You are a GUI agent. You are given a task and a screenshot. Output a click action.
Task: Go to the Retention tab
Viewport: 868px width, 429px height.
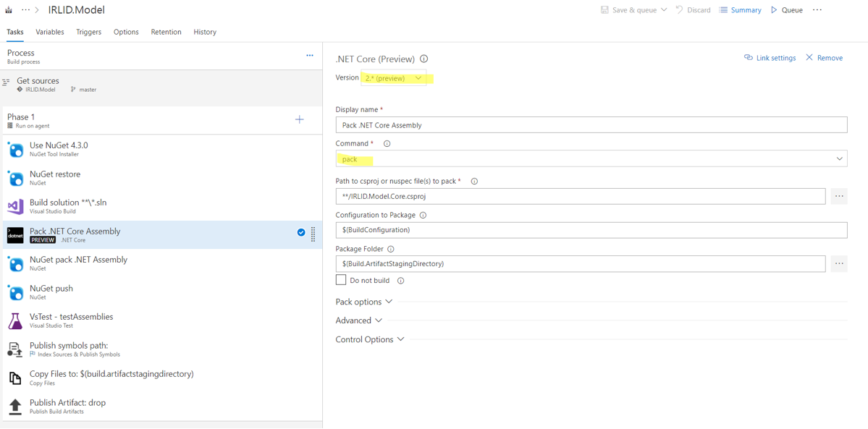click(x=166, y=32)
